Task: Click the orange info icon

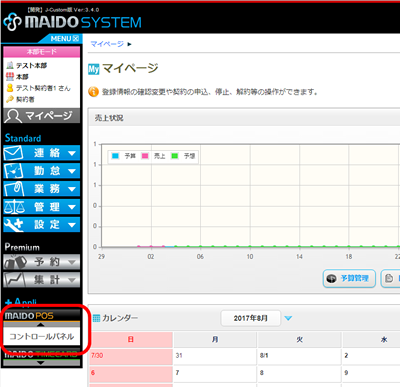Action: pos(93,92)
